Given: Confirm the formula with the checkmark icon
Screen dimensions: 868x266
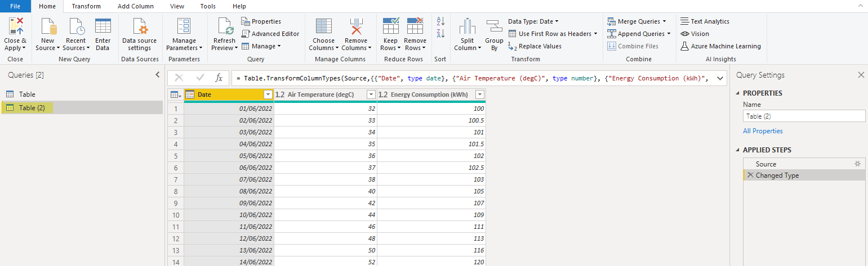Looking at the screenshot, I should (x=200, y=78).
